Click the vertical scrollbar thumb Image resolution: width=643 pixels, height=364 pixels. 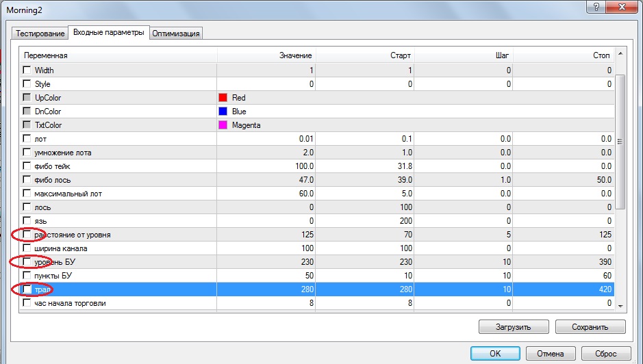(620, 142)
